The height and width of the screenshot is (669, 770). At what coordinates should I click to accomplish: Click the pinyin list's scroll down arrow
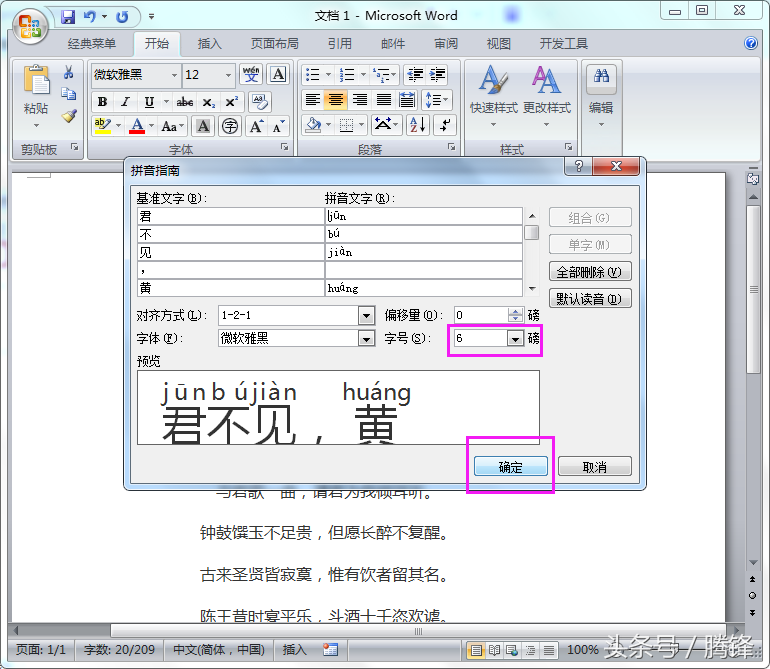532,289
